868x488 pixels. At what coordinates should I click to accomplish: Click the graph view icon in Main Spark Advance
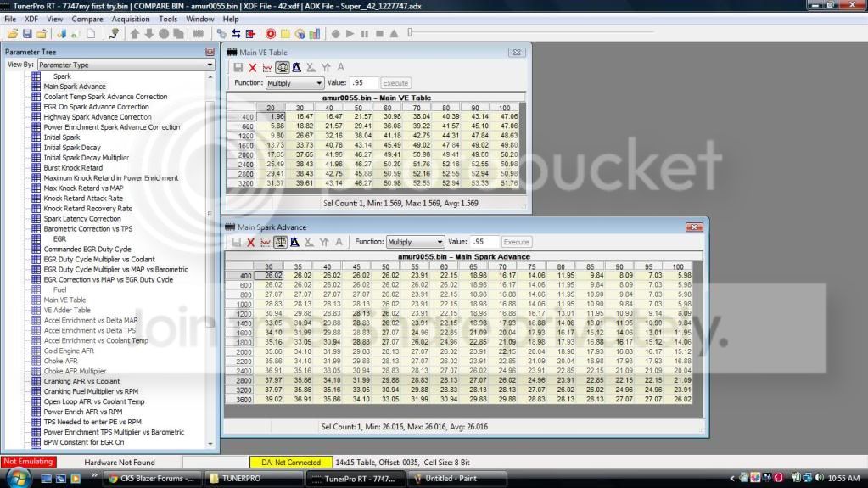coord(266,242)
